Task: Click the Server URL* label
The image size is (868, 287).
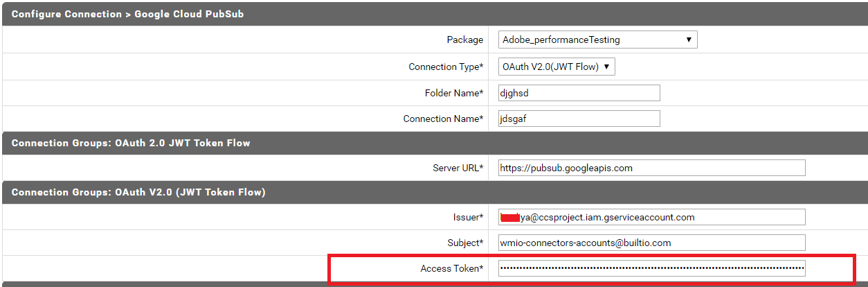Action: pos(458,168)
